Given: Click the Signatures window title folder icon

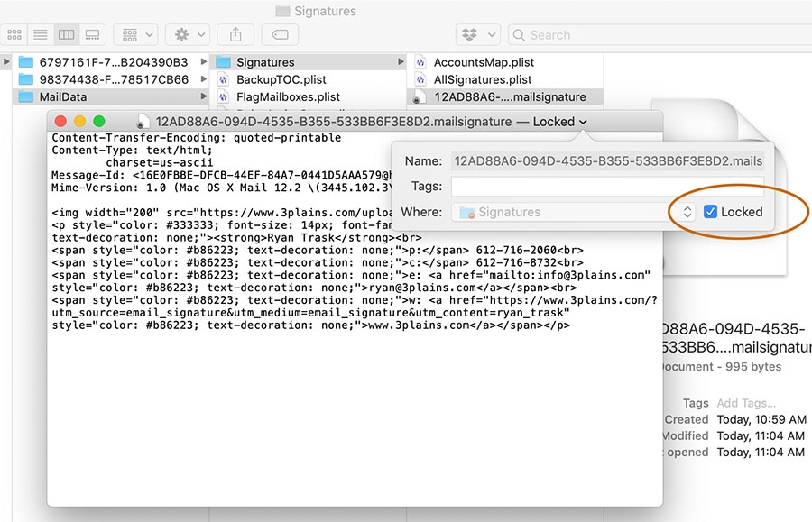Looking at the screenshot, I should coord(282,11).
